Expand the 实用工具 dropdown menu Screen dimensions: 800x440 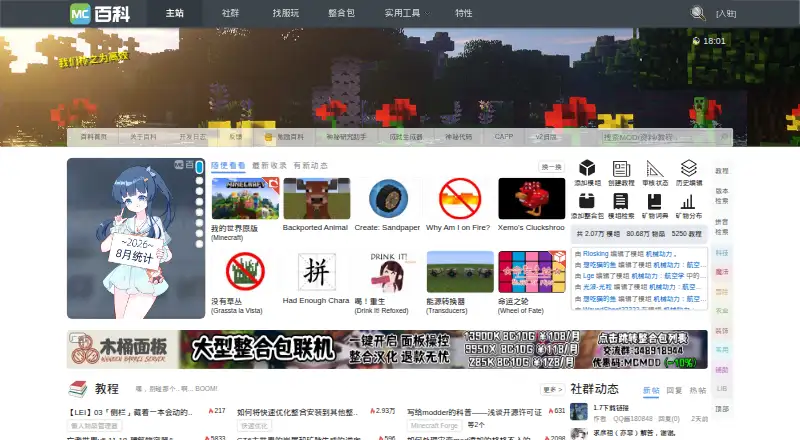(x=407, y=13)
